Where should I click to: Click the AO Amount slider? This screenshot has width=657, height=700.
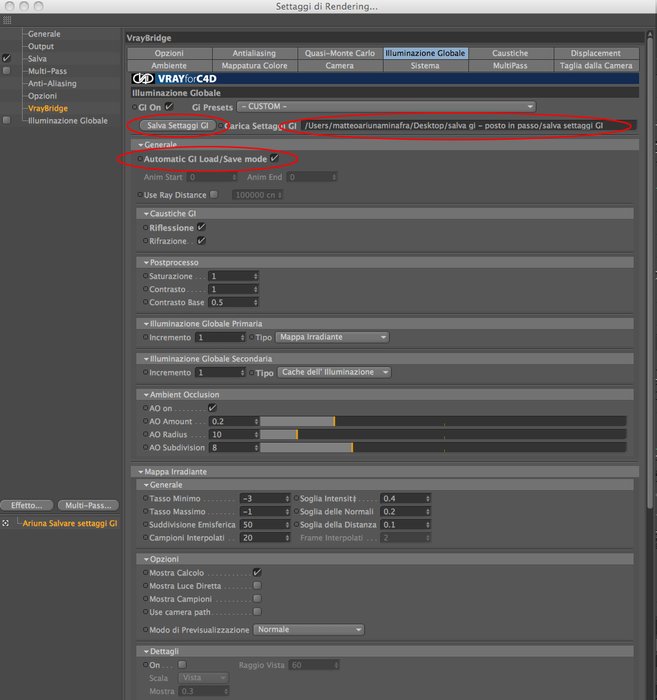coord(443,421)
